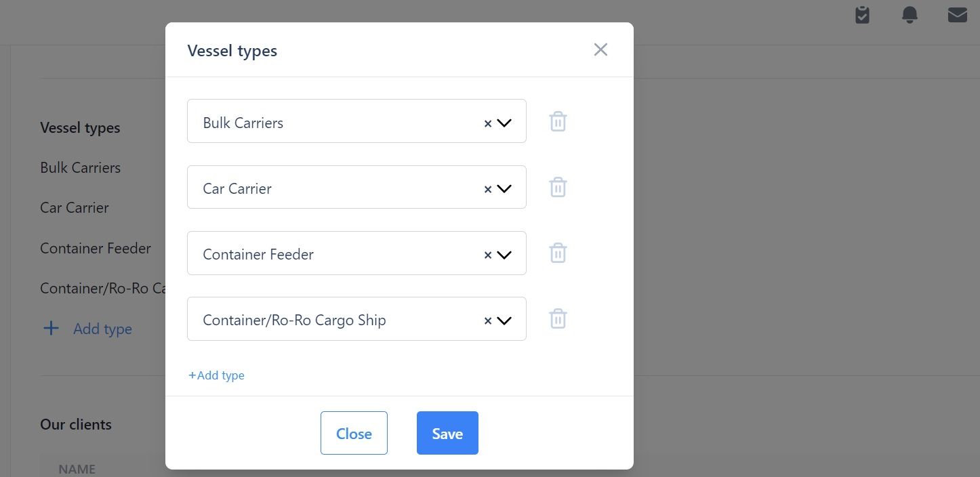Clear the Bulk Carriers selection with x
Image resolution: width=980 pixels, height=477 pixels.
tap(487, 123)
